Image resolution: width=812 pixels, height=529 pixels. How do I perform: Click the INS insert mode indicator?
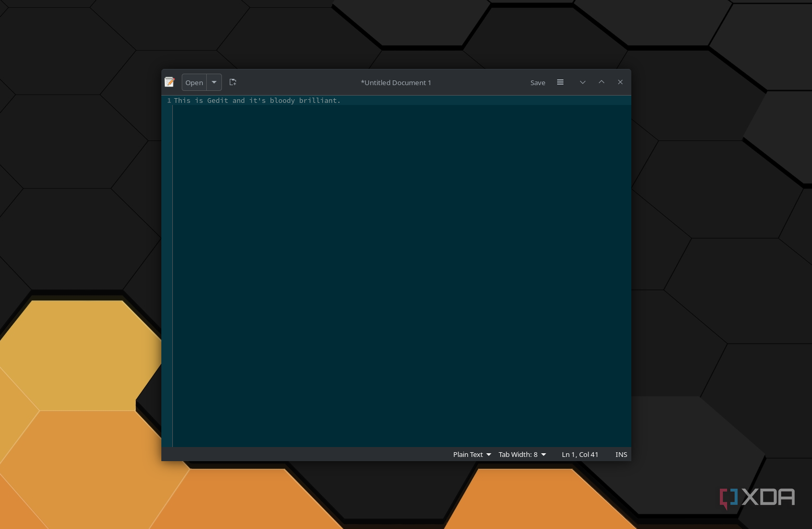tap(621, 454)
